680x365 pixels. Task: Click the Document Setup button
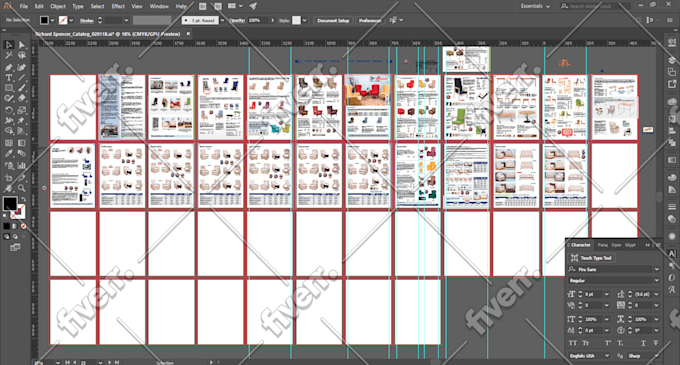pyautogui.click(x=333, y=20)
